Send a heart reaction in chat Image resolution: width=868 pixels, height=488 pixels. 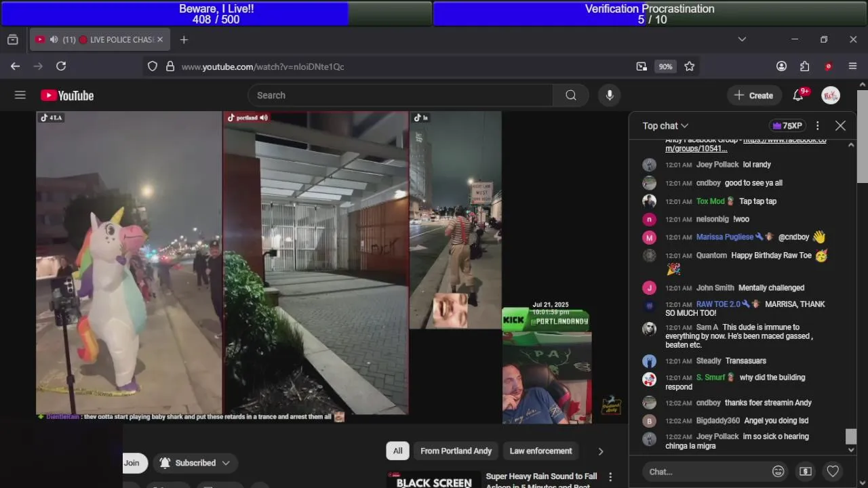click(833, 471)
